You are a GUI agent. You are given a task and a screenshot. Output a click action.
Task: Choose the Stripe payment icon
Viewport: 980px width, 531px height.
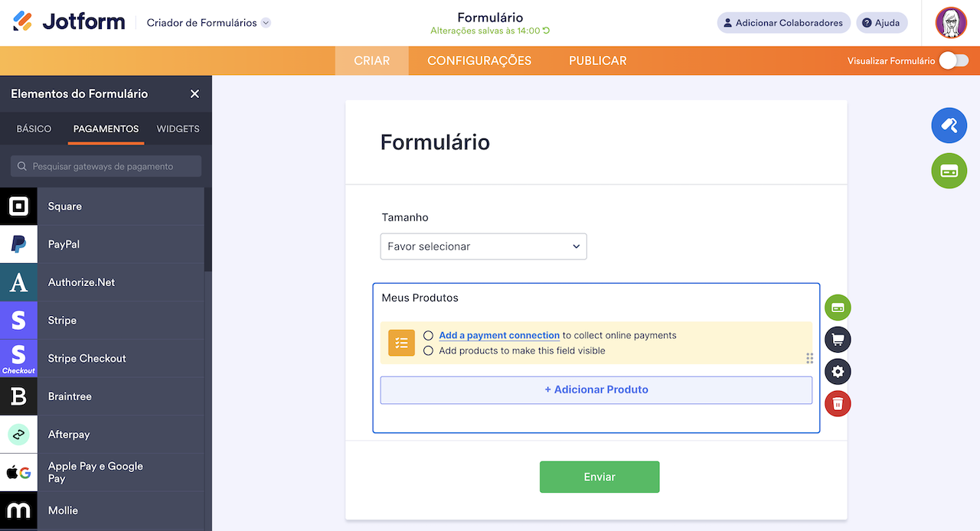click(x=18, y=320)
